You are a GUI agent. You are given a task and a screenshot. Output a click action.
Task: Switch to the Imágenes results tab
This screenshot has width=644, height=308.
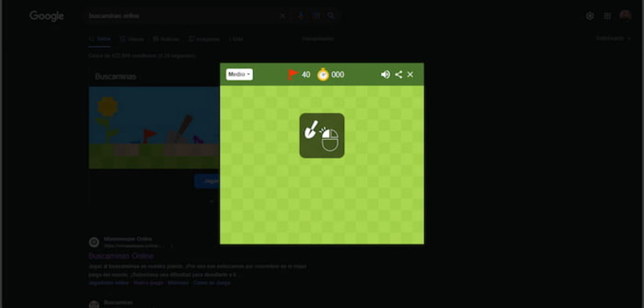pyautogui.click(x=204, y=39)
